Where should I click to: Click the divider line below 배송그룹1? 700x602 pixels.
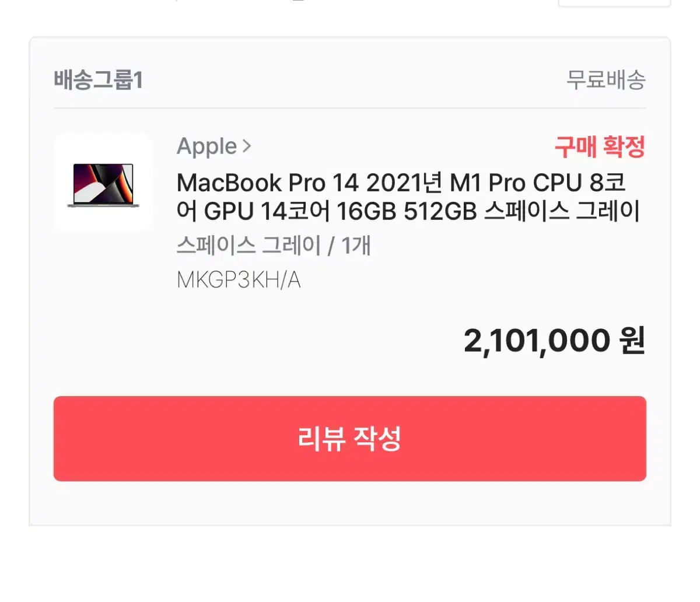(x=350, y=108)
